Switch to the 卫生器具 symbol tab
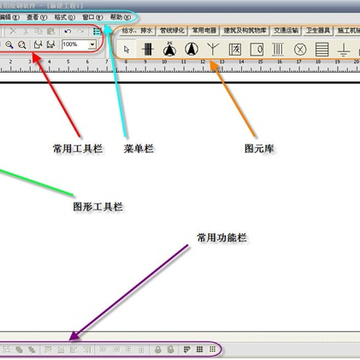The height and width of the screenshot is (360, 360). click(x=318, y=31)
